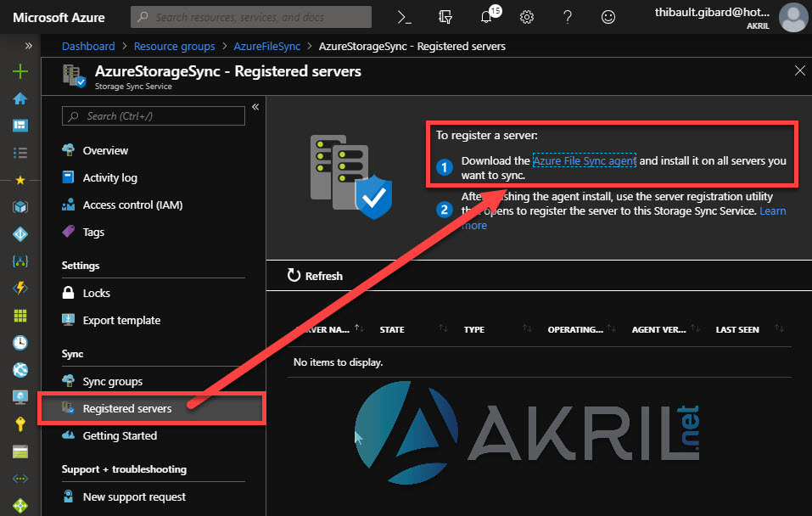The image size is (812, 516).
Task: Open portal settings gear
Action: coord(527,17)
